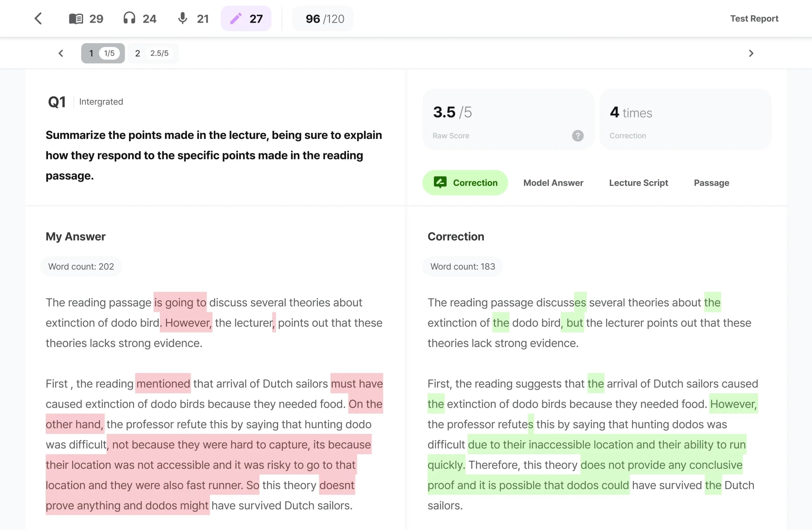
Task: Click red highlighted 'is going to' phrase
Action: pos(180,302)
